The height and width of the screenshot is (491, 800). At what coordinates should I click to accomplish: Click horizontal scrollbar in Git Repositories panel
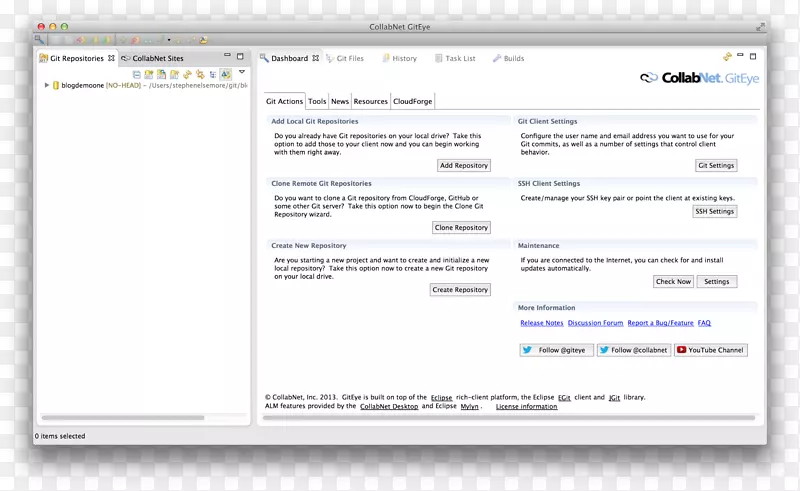coord(120,418)
